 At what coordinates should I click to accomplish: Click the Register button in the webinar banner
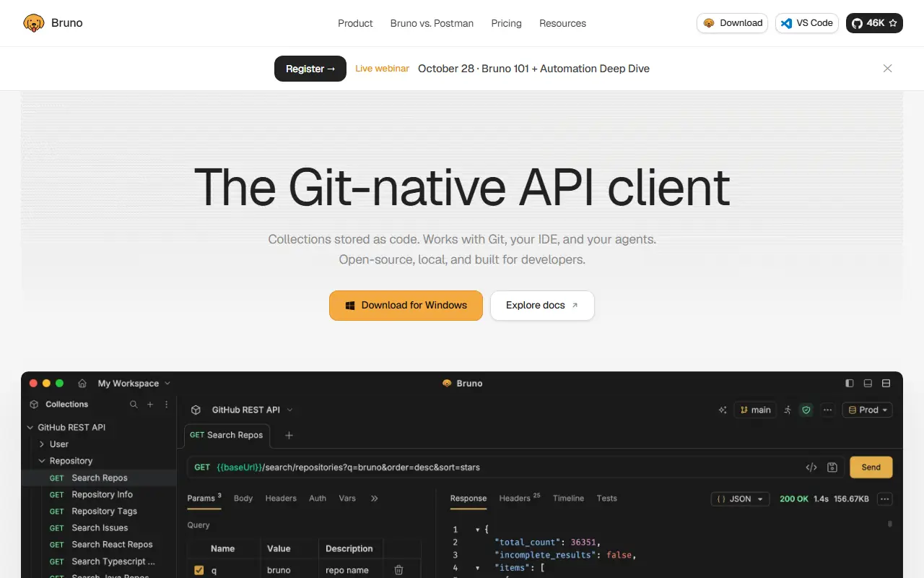(310, 69)
